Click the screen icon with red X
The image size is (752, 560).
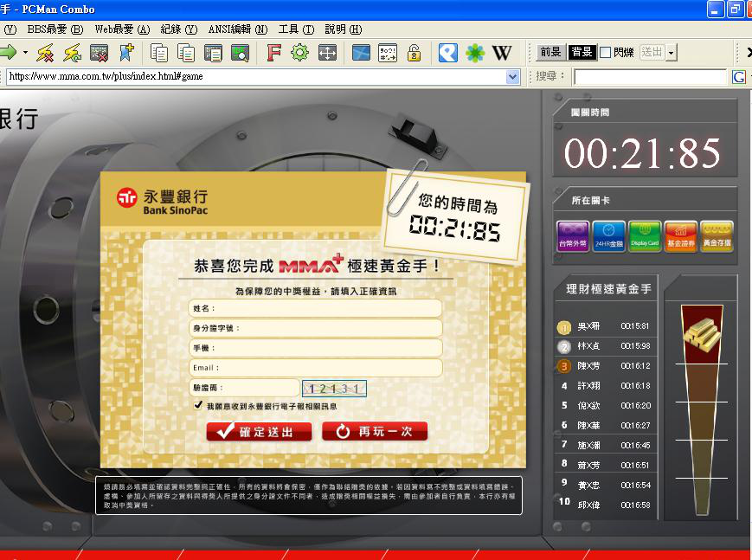tap(100, 52)
